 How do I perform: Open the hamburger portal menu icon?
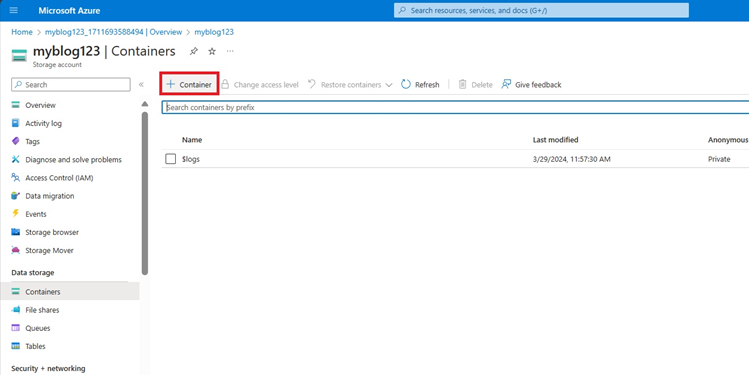coord(14,10)
